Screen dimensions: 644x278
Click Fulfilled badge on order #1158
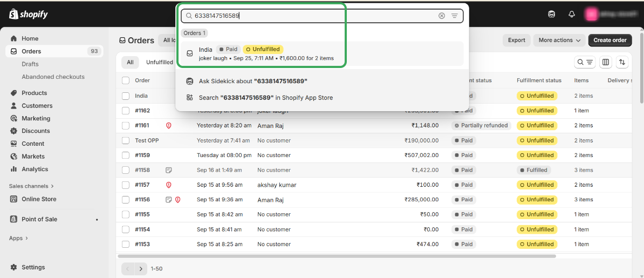click(534, 170)
